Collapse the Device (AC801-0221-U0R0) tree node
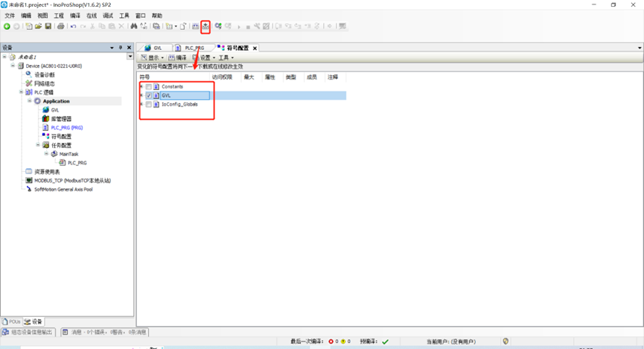644x349 pixels. (13, 65)
